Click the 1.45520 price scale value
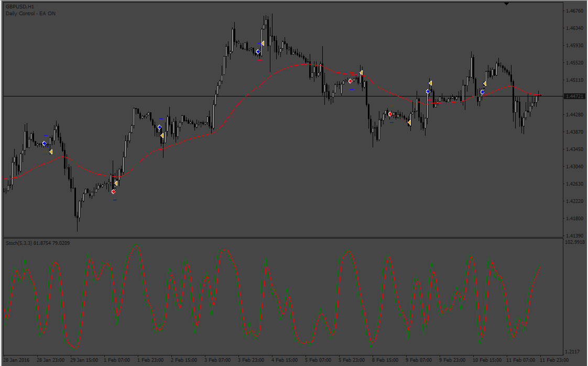This screenshot has height=366, width=588. (574, 63)
